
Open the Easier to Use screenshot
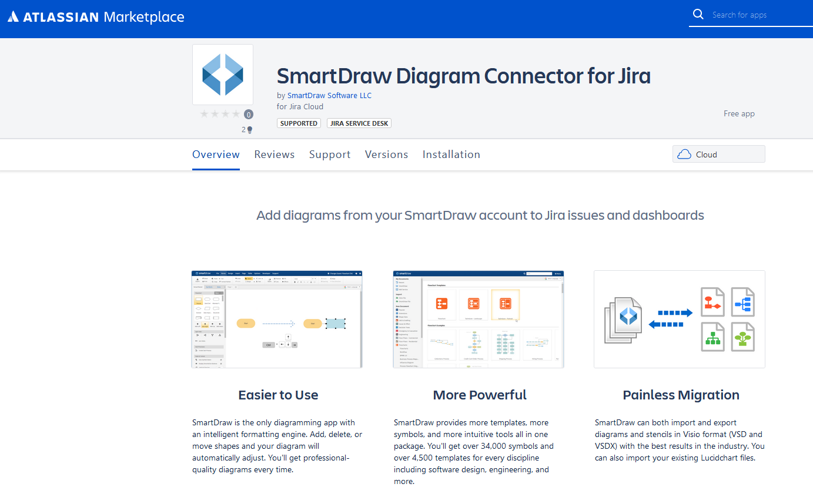(x=277, y=319)
